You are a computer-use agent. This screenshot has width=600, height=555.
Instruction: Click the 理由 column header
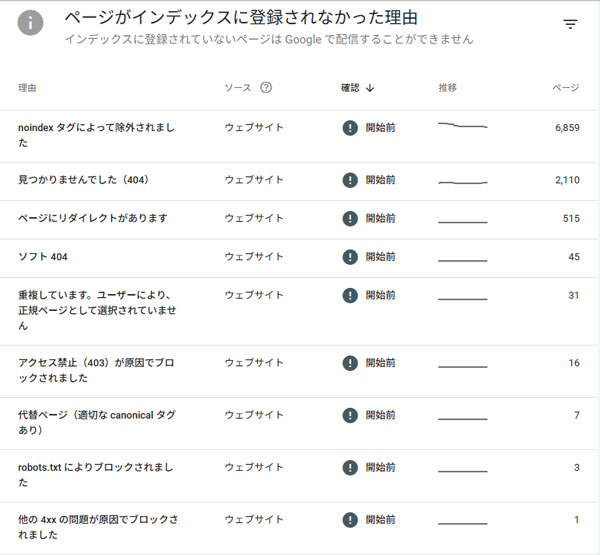(28, 88)
